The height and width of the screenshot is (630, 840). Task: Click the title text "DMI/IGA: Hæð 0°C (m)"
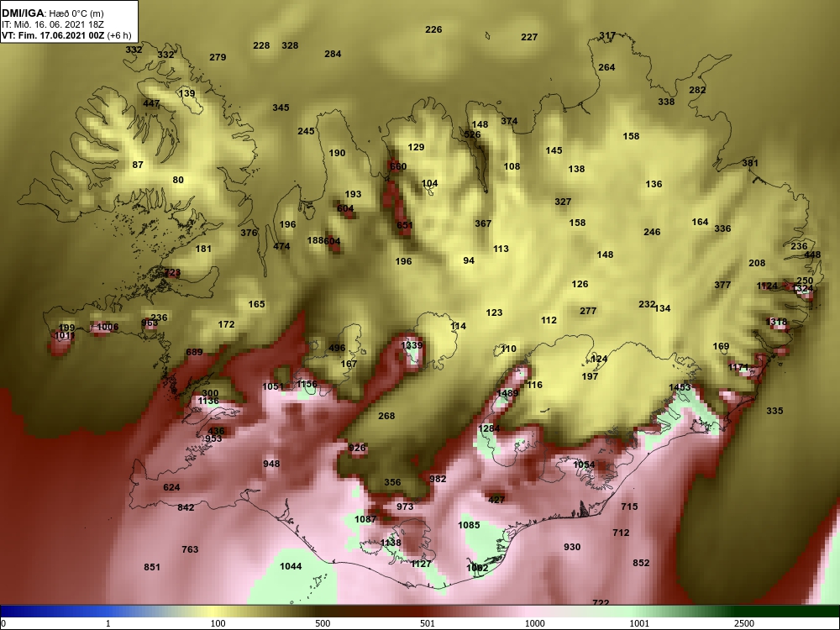pos(52,13)
